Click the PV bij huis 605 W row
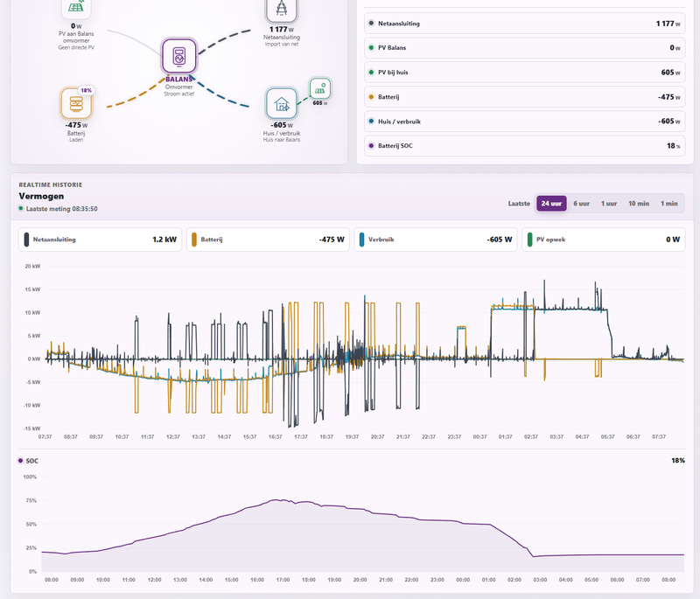The width and height of the screenshot is (700, 599). (524, 73)
